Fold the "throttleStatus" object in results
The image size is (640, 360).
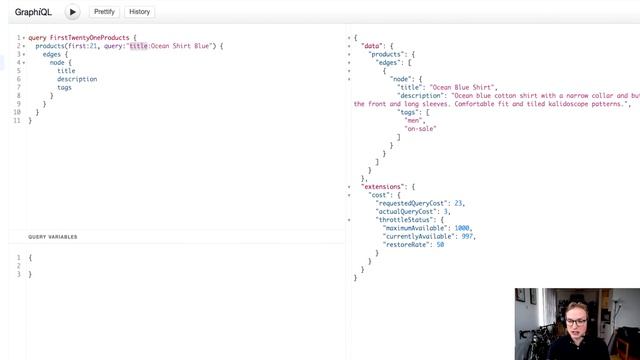click(x=349, y=220)
